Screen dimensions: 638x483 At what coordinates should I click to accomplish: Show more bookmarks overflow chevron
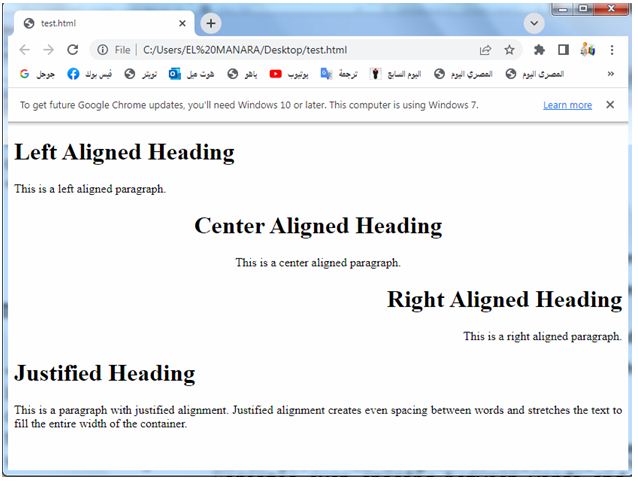610,74
